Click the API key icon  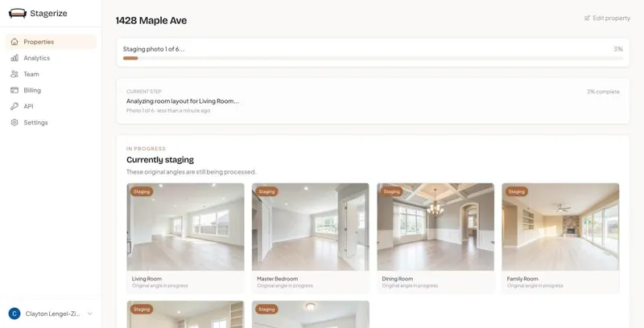pyautogui.click(x=14, y=106)
